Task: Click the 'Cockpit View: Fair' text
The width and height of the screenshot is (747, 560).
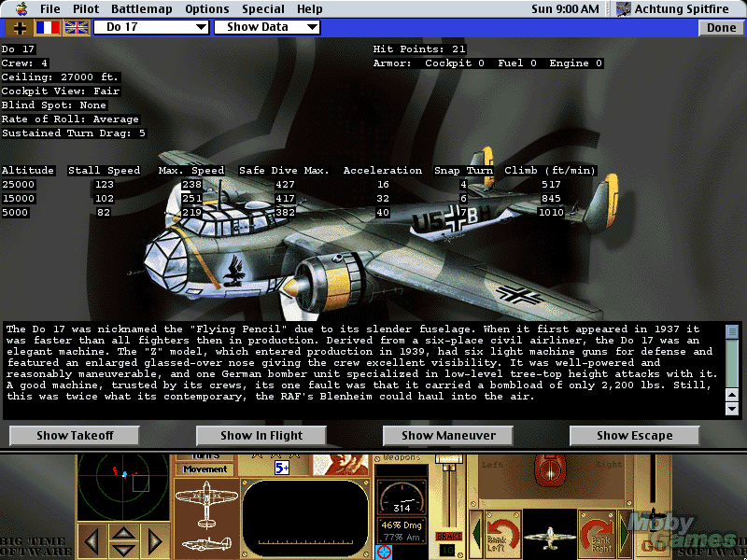Action: point(61,91)
